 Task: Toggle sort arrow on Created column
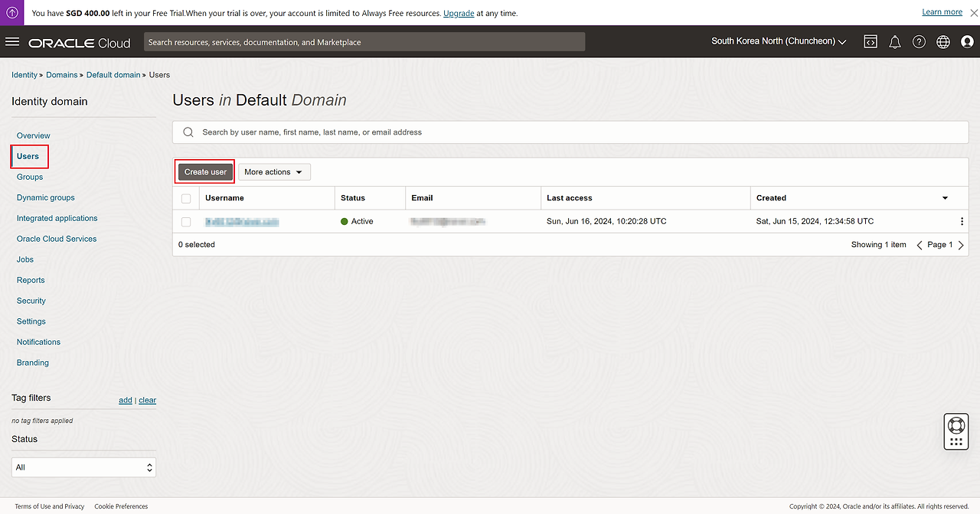945,198
